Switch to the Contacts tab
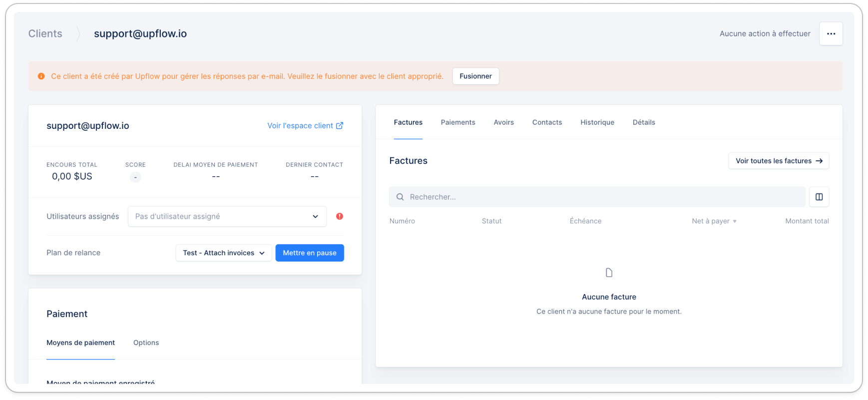This screenshot has height=400, width=868. coord(547,122)
